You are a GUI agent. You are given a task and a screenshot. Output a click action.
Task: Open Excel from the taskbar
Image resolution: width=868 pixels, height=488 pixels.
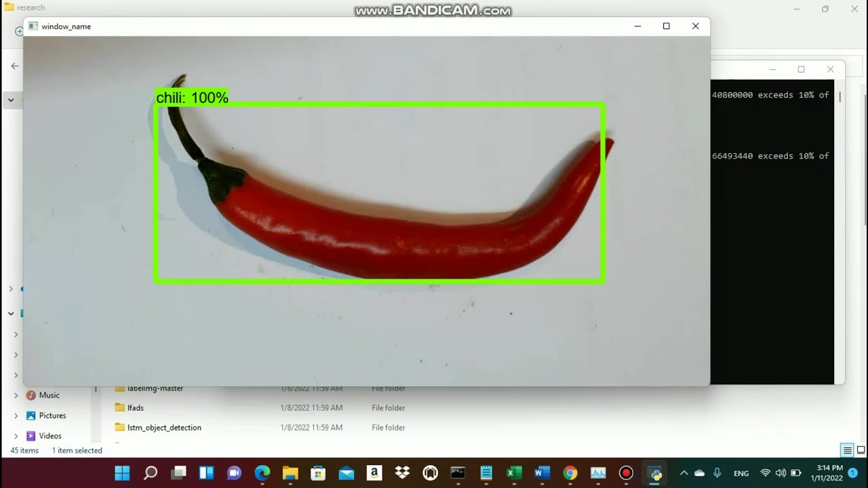(514, 472)
